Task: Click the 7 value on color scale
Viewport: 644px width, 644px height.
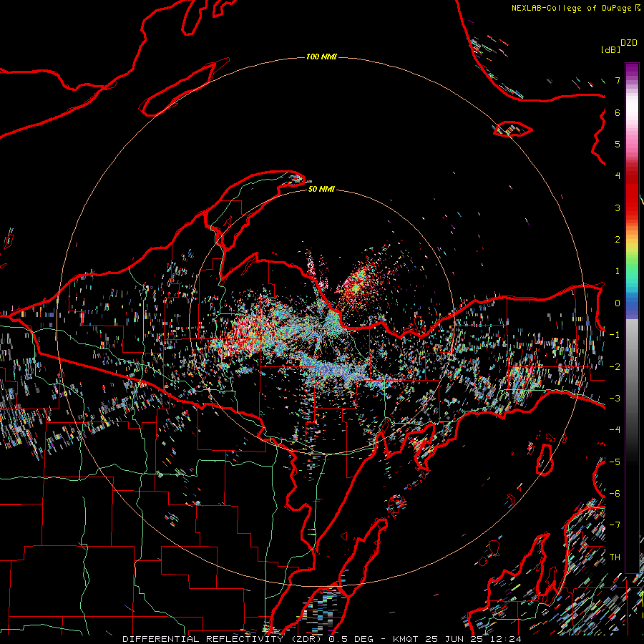Action: click(x=618, y=80)
